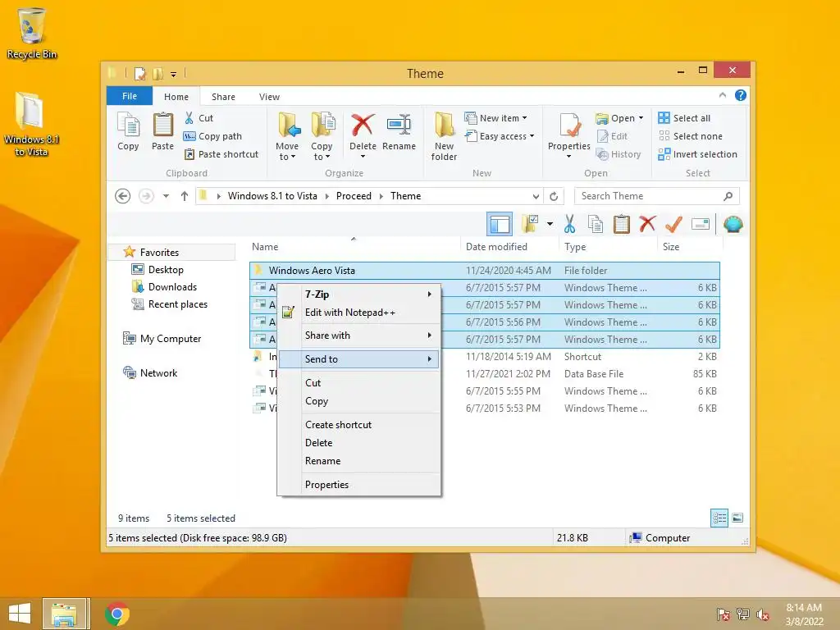This screenshot has height=630, width=840.
Task: Click Proceed in the address breadcrumb
Action: click(x=354, y=196)
